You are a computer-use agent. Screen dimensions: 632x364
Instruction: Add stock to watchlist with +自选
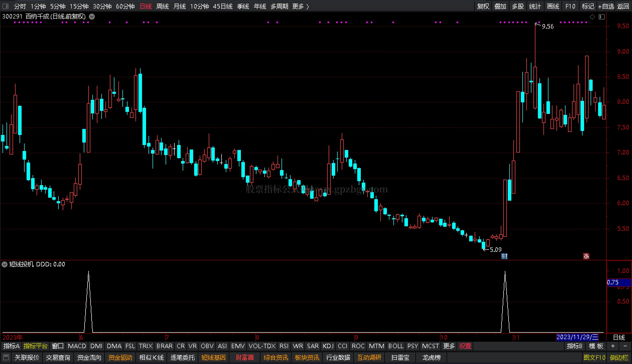click(x=606, y=6)
